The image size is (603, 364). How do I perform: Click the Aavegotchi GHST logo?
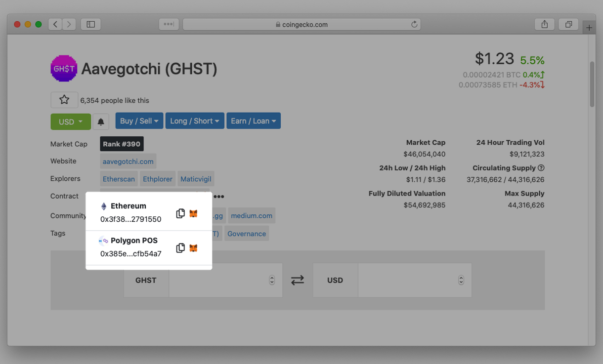point(64,68)
